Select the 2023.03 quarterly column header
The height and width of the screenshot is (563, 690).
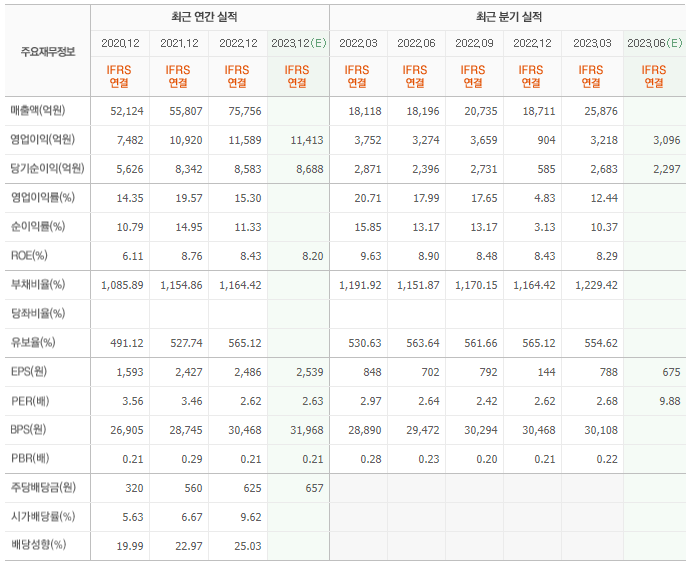[x=592, y=43]
